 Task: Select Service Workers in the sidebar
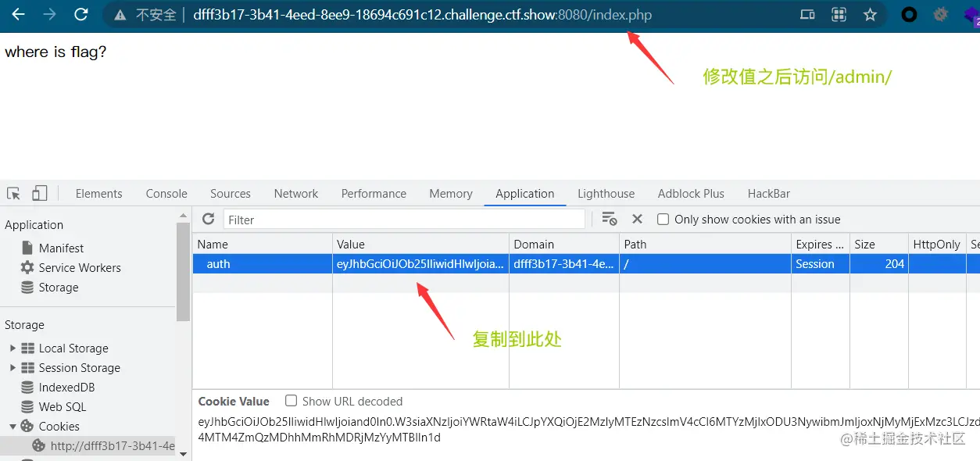80,267
